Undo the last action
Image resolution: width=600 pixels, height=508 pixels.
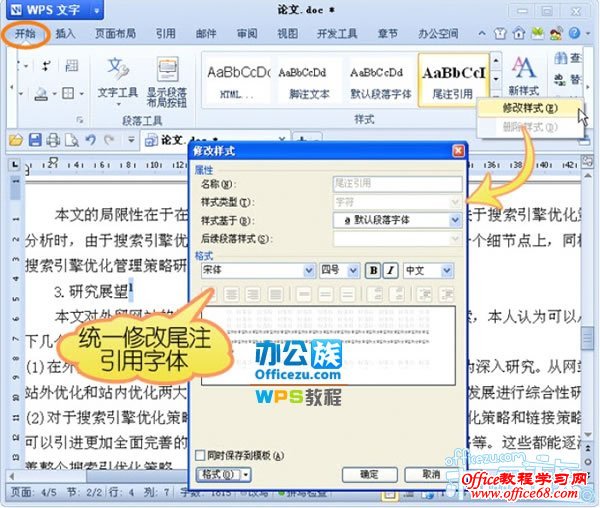pyautogui.click(x=91, y=140)
